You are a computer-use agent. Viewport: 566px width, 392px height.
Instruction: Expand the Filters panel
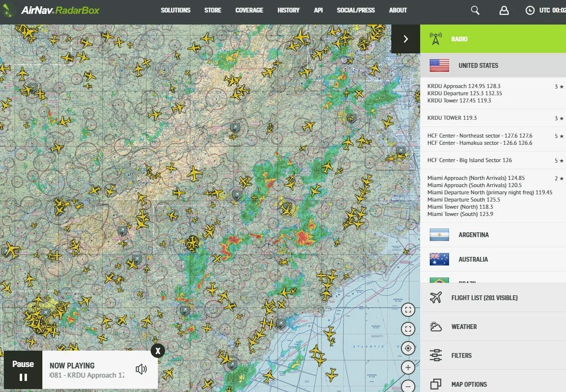pyautogui.click(x=493, y=355)
